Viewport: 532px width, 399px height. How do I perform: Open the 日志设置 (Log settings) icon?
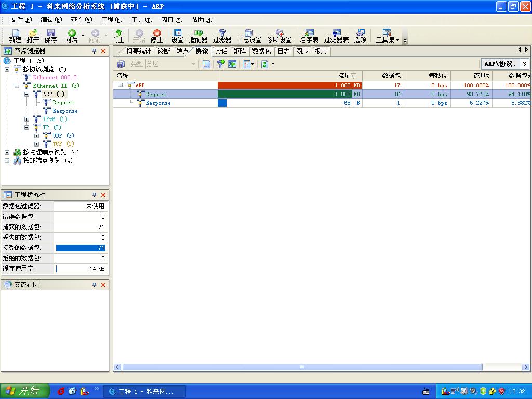249,35
